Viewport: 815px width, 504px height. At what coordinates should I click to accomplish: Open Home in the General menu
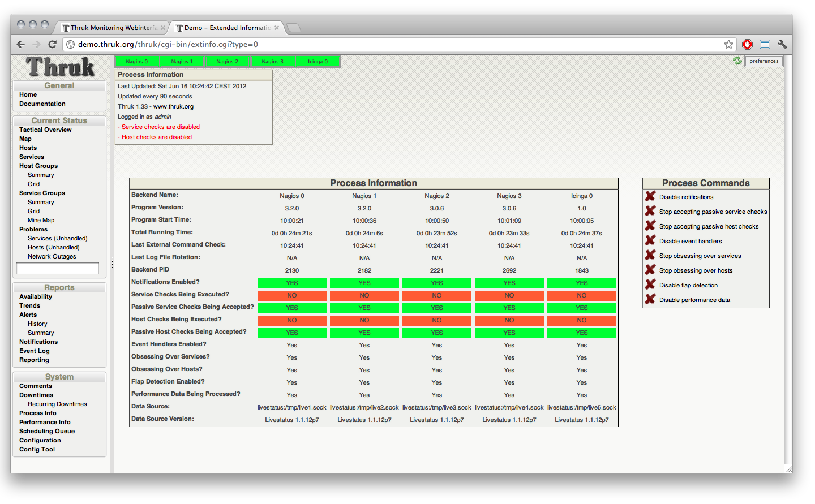point(28,94)
